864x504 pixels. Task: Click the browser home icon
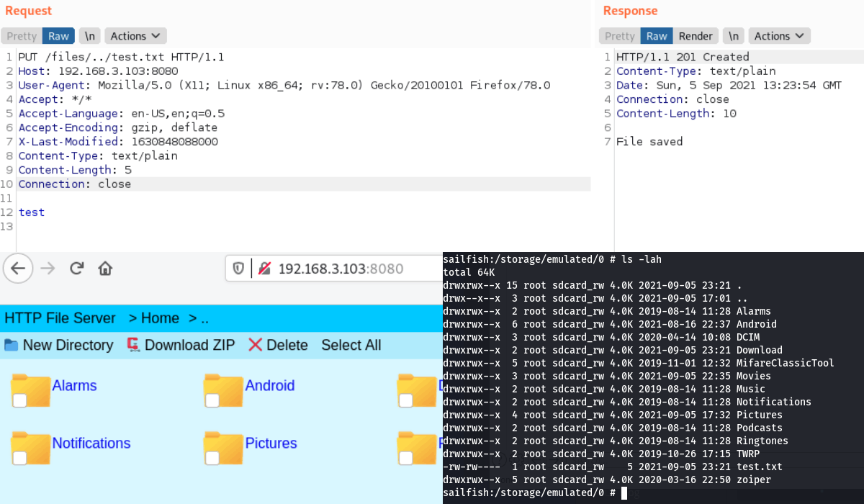(x=105, y=269)
